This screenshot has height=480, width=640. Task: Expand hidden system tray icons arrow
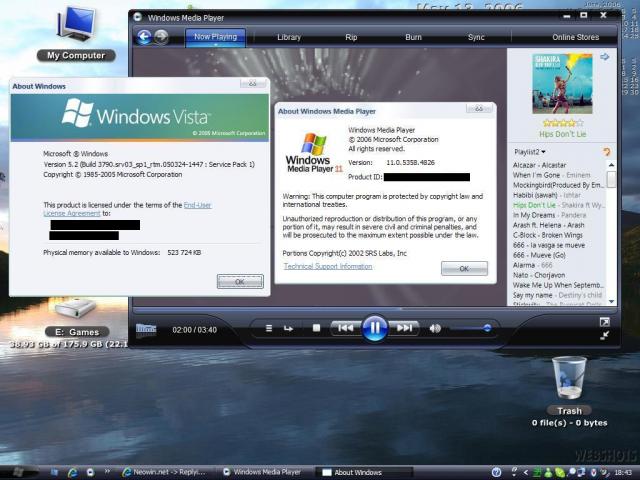526,472
